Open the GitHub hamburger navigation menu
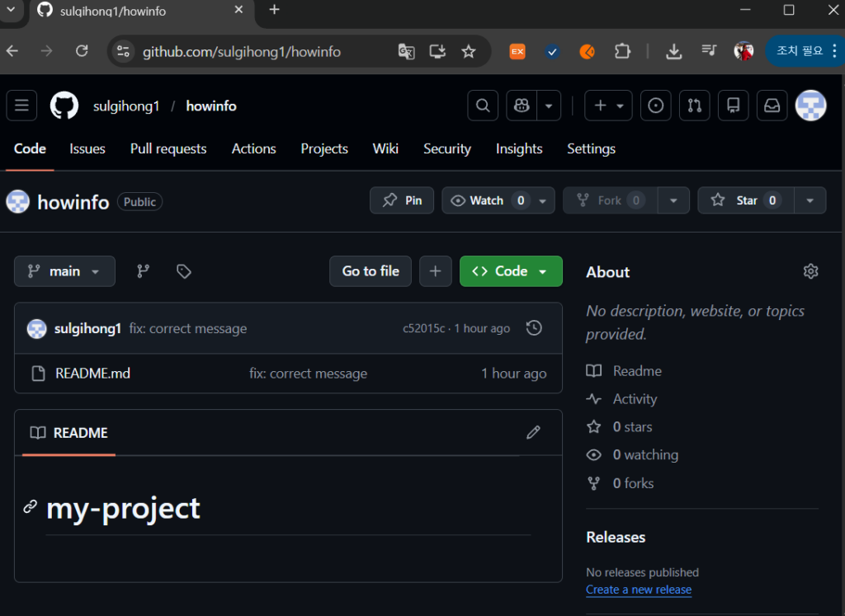845x616 pixels. (x=21, y=106)
